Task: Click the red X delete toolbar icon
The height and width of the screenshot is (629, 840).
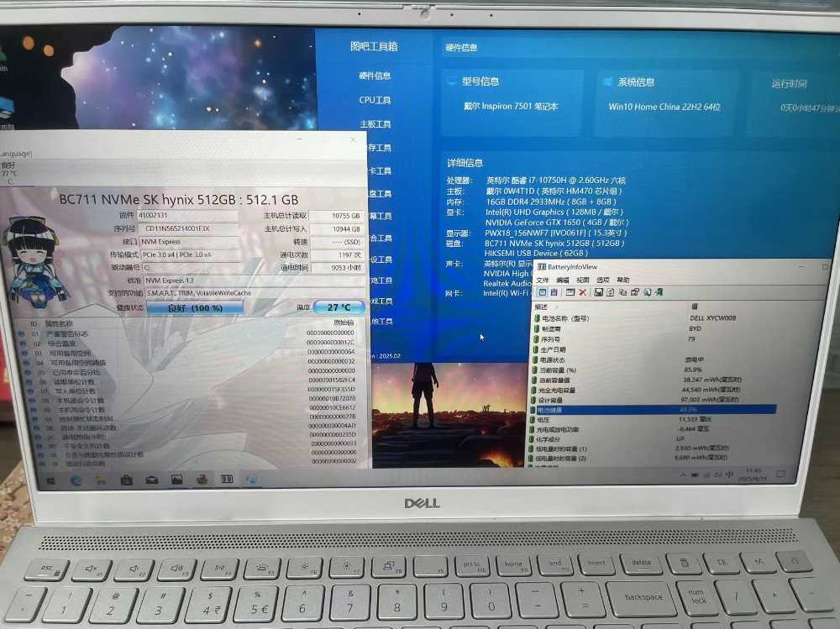Action: [582, 292]
